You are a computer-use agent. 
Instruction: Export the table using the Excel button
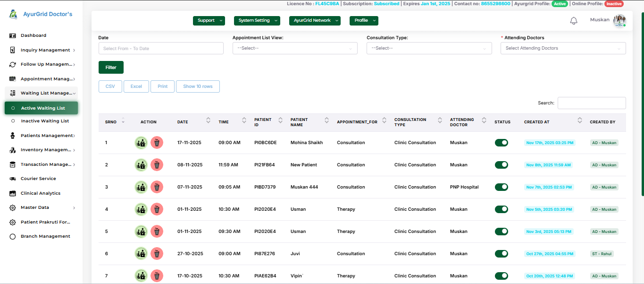click(136, 86)
